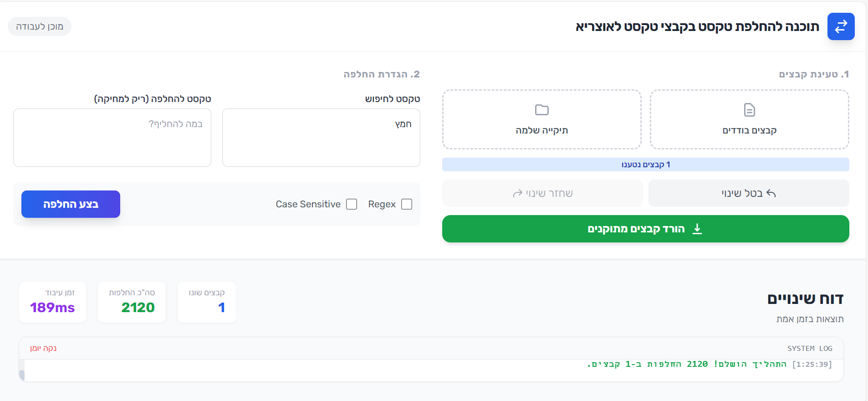Click the 'סה"כ החלפות' 2120 stat card
This screenshot has width=868, height=401.
[132, 302]
